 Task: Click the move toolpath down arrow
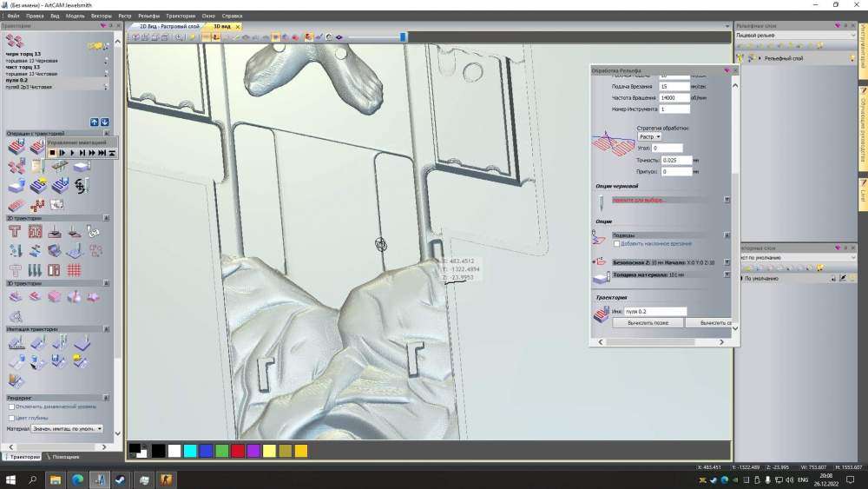click(x=105, y=122)
